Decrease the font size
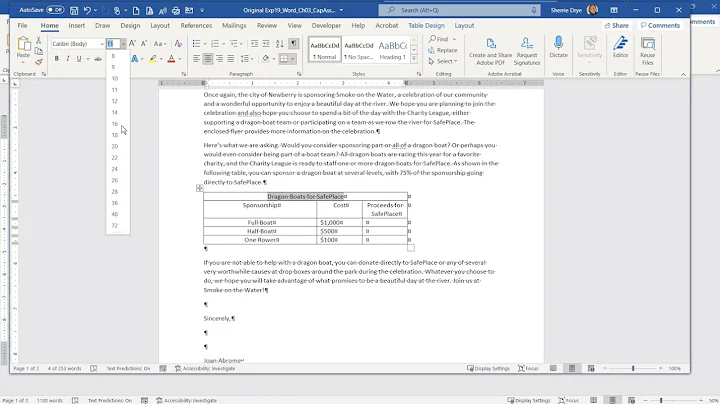The width and height of the screenshot is (720, 404). point(144,44)
